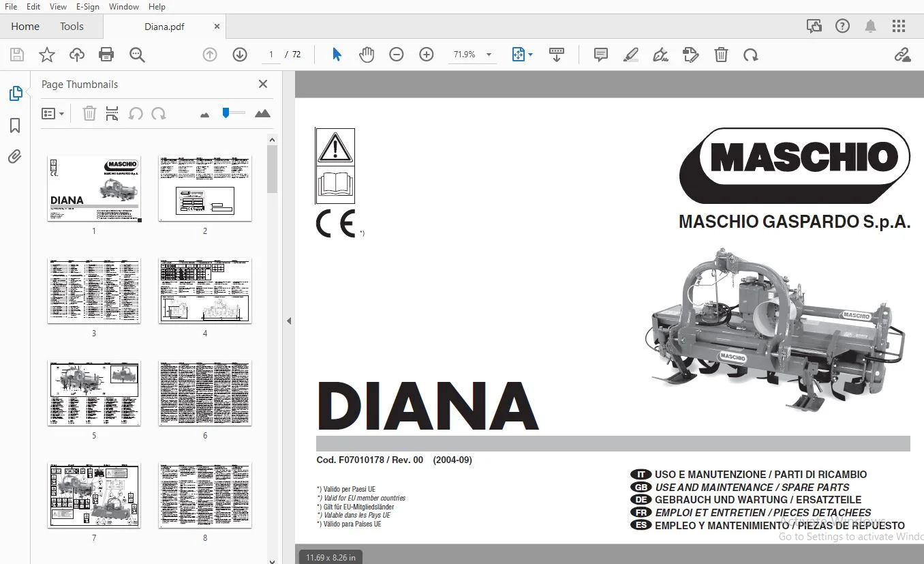
Task: Open the Page Thumbnails sidebar icon
Action: click(x=15, y=94)
